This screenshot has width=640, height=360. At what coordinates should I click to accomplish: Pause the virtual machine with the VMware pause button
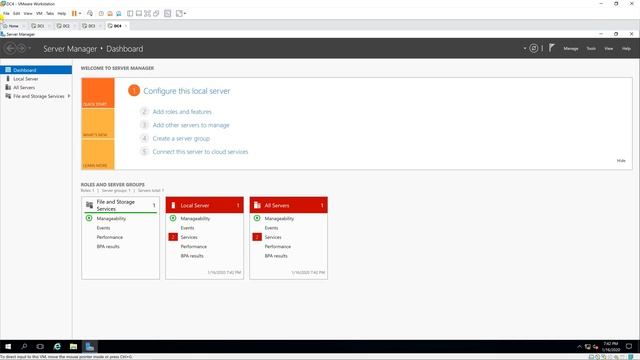[74, 13]
